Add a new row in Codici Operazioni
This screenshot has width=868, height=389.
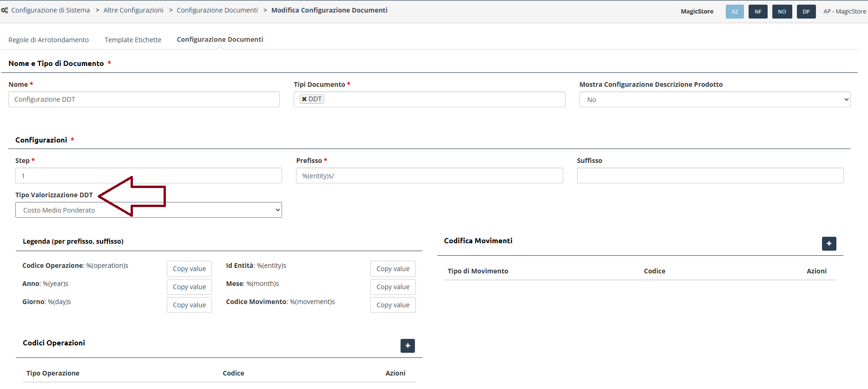point(408,346)
